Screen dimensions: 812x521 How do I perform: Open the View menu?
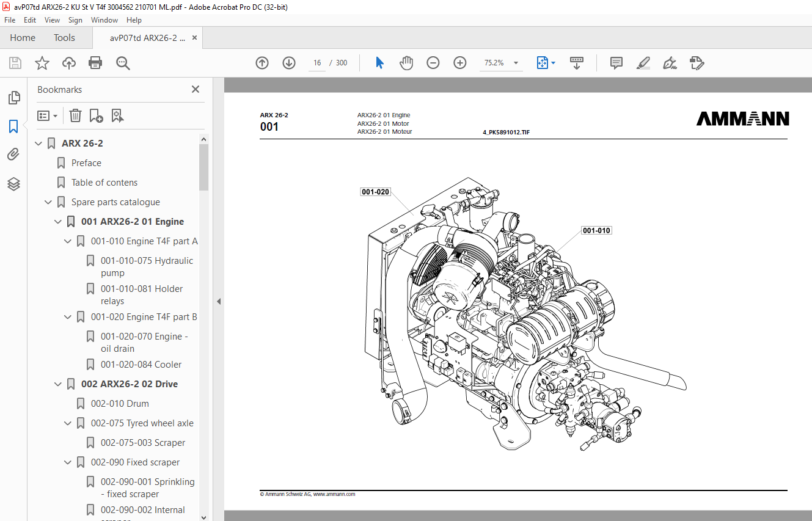[x=53, y=20]
